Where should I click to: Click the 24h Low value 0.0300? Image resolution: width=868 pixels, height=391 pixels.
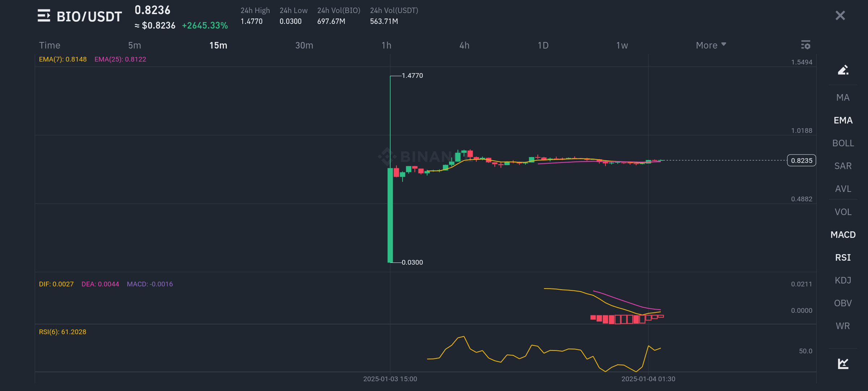tap(290, 21)
